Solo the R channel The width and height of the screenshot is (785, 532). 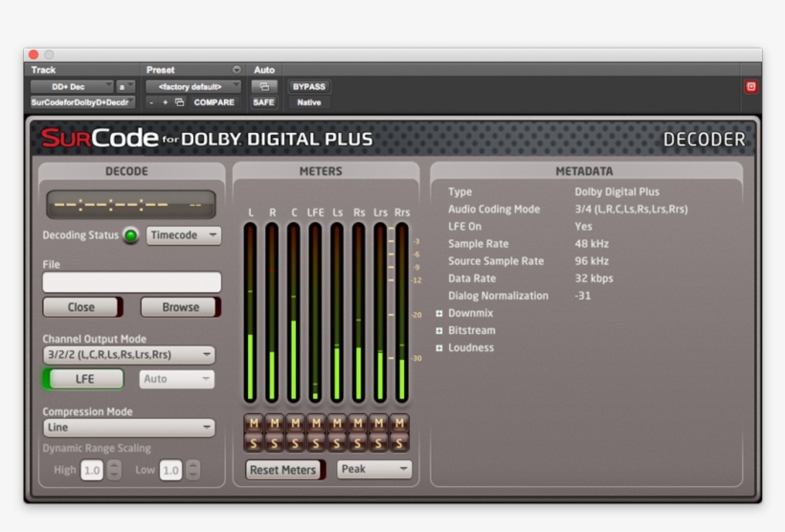[x=275, y=443]
